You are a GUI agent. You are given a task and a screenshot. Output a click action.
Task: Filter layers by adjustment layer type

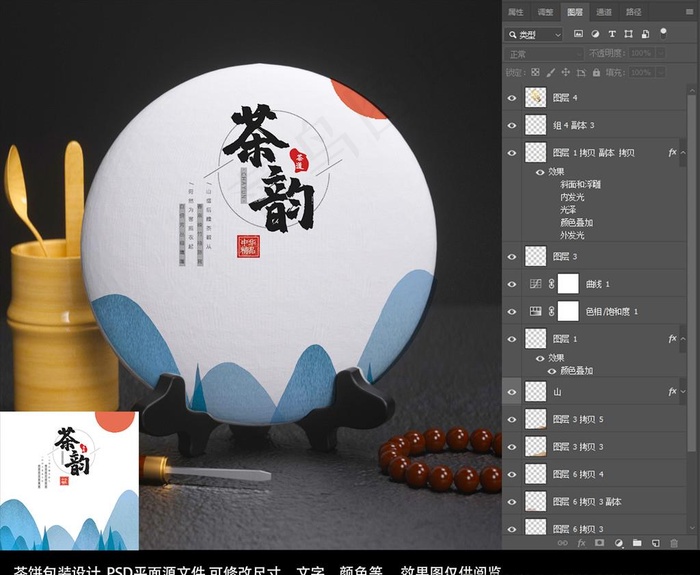pyautogui.click(x=595, y=34)
